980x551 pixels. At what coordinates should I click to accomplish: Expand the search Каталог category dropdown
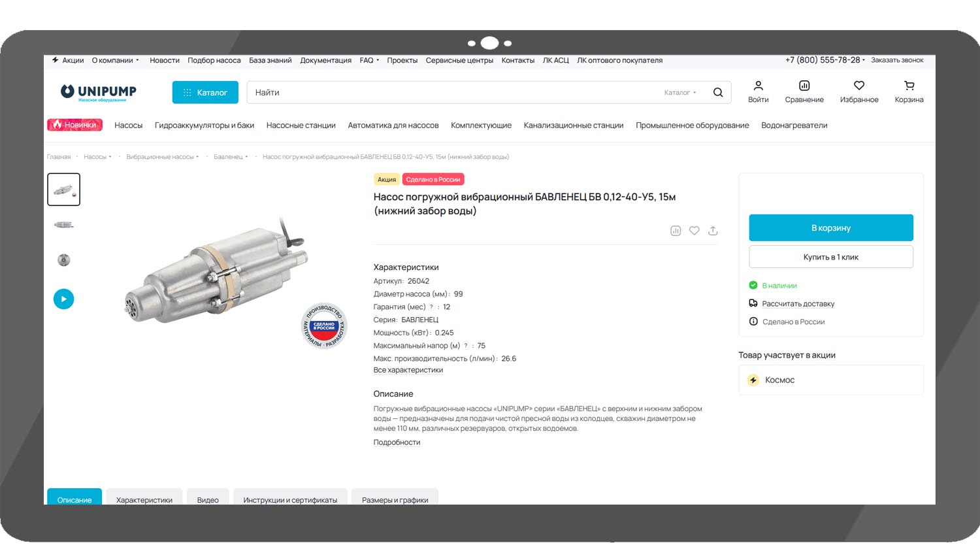pos(680,93)
